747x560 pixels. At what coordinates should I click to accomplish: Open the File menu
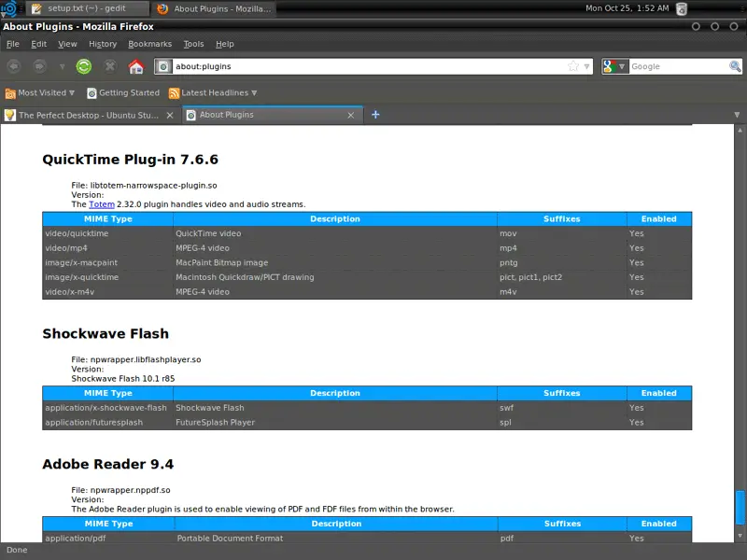[13, 44]
